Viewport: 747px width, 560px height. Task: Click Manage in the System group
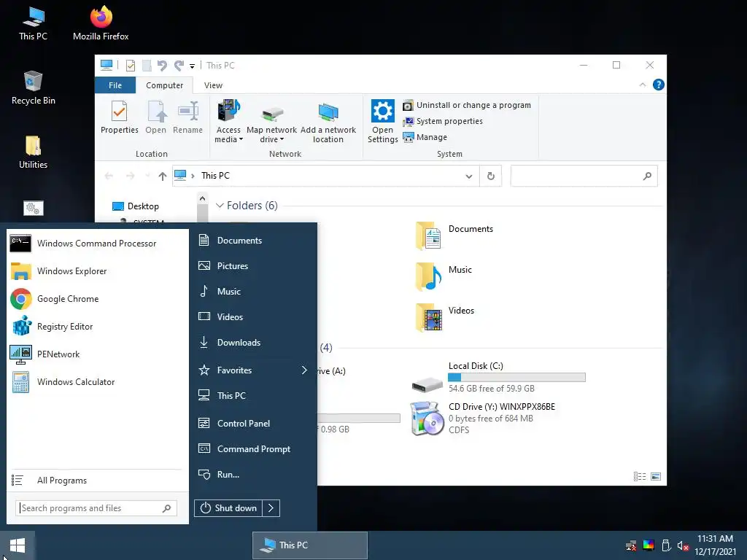(425, 137)
